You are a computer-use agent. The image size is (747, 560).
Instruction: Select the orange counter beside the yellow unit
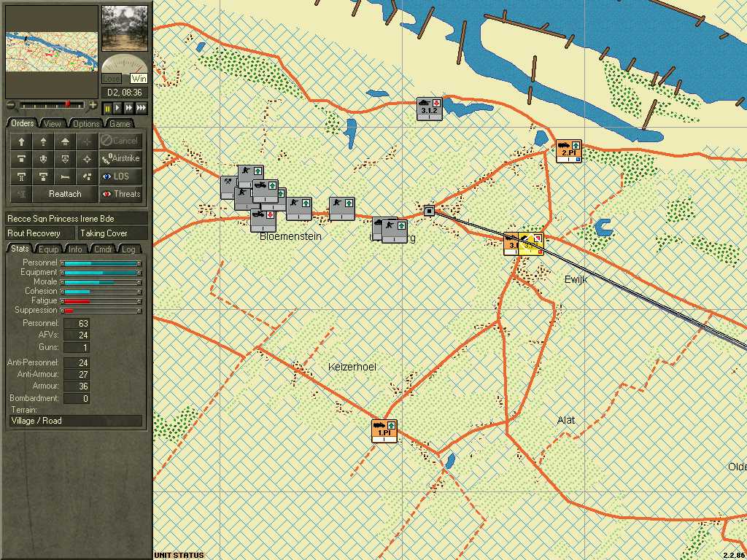tap(511, 244)
